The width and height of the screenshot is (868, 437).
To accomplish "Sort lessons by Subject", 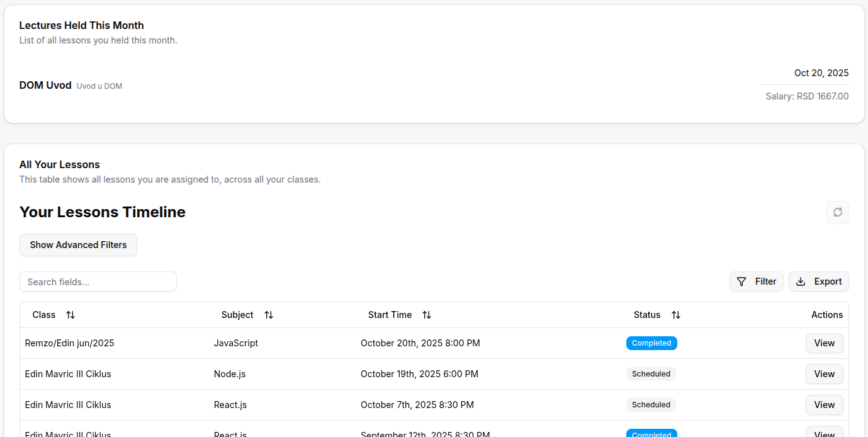I will (x=268, y=315).
